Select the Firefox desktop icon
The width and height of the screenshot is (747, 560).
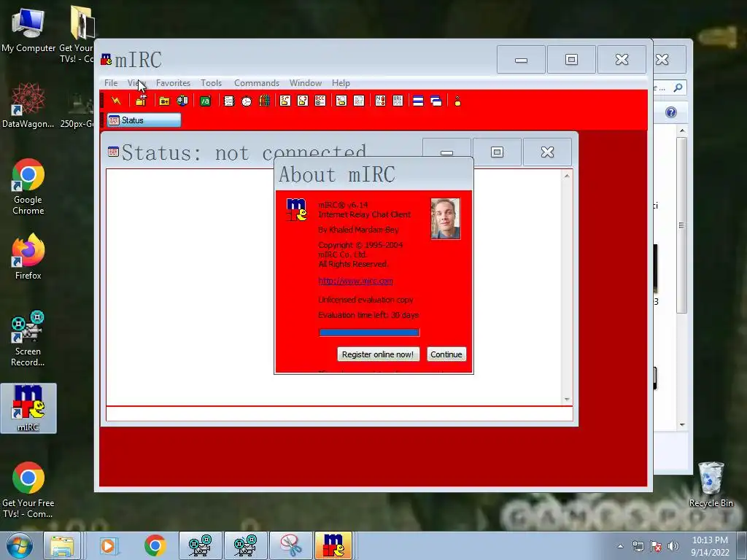(x=28, y=257)
